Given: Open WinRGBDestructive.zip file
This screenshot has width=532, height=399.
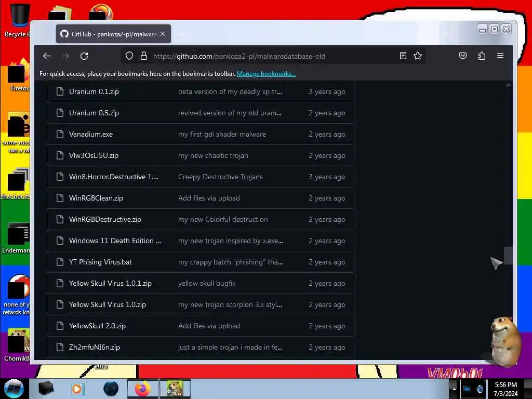Looking at the screenshot, I should pyautogui.click(x=105, y=220).
